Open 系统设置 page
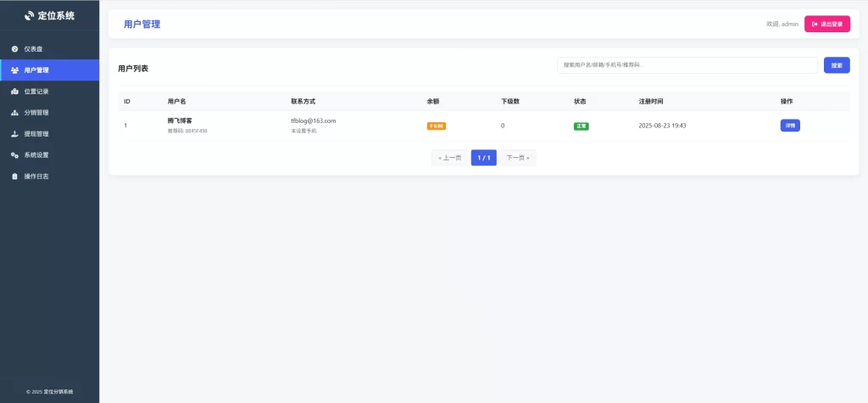Screen dimensions: 868x403 pyautogui.click(x=50, y=155)
